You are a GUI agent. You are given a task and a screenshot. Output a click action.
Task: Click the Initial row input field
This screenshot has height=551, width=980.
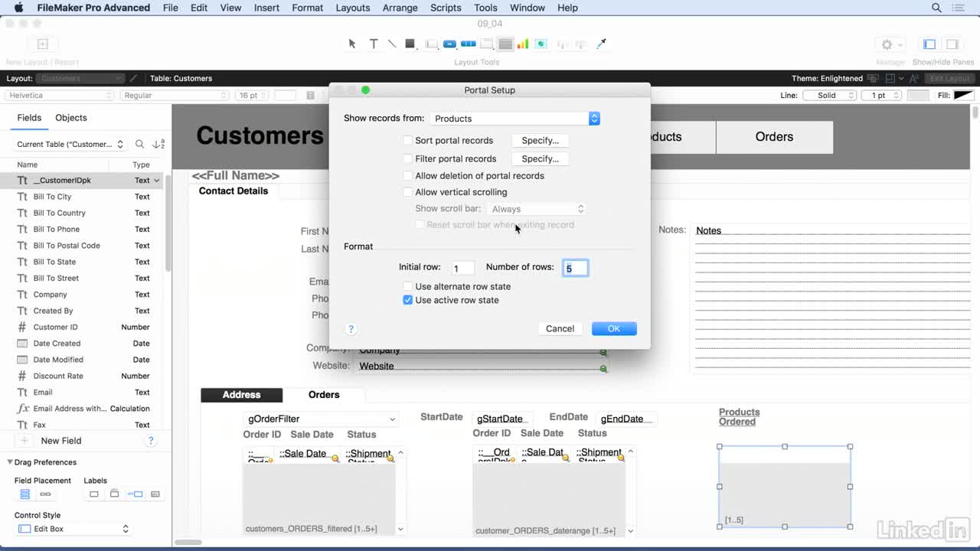coord(462,268)
